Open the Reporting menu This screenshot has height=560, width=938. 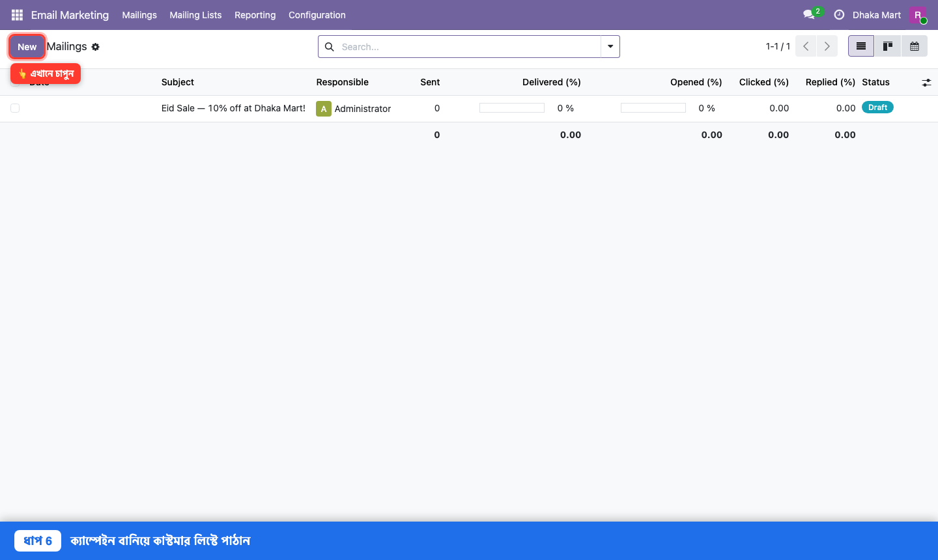pyautogui.click(x=255, y=15)
